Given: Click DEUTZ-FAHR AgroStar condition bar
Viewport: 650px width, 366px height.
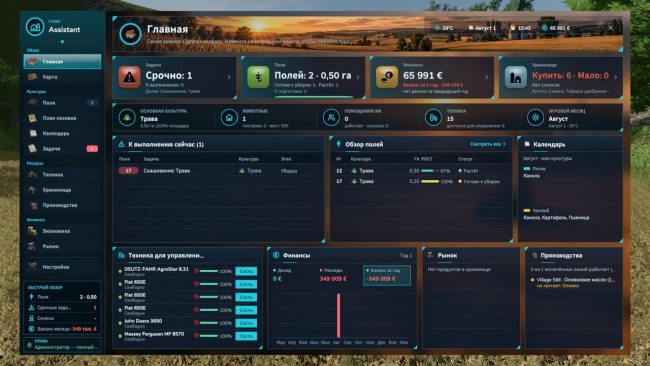Looking at the screenshot, I should (x=209, y=271).
